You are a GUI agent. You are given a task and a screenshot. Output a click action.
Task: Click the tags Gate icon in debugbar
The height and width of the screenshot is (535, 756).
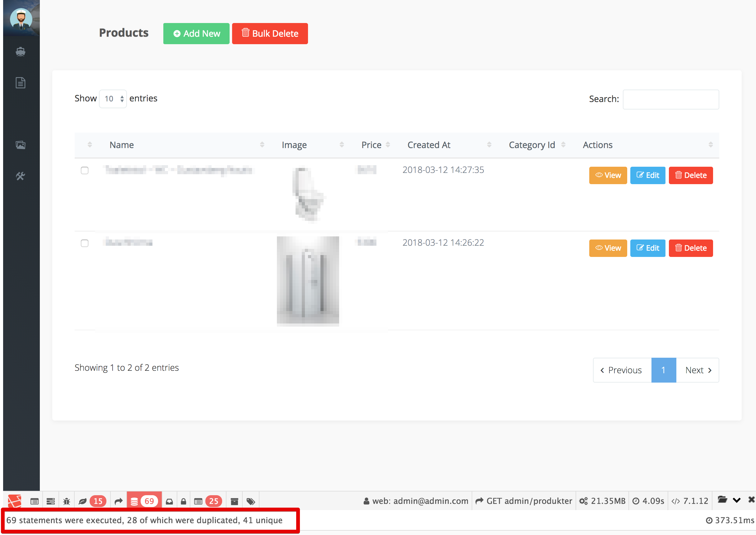tap(251, 501)
